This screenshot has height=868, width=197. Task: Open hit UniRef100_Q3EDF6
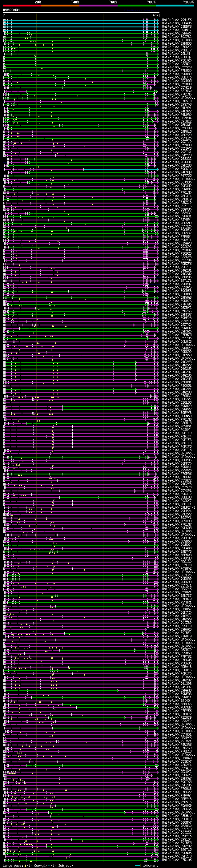click(177, 26)
